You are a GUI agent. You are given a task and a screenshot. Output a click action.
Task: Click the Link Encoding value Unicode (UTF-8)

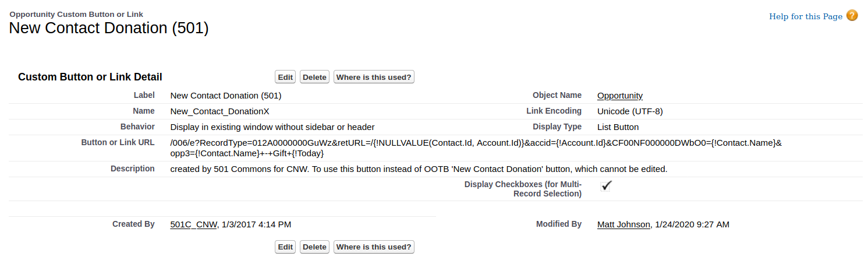[x=630, y=111]
